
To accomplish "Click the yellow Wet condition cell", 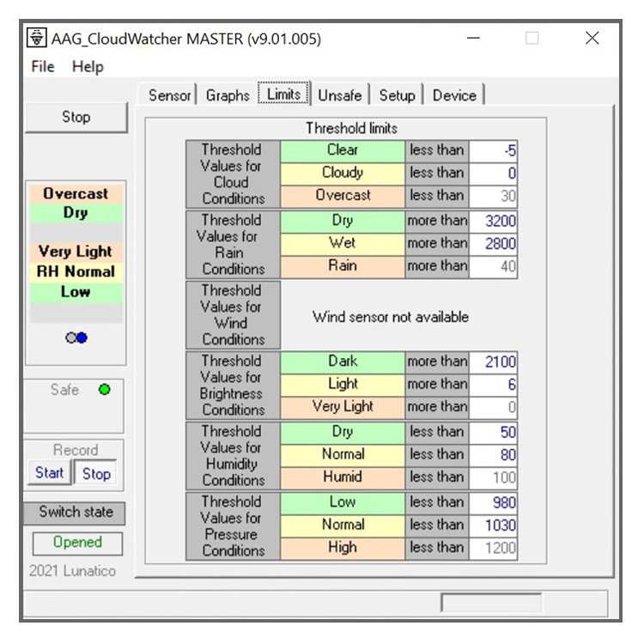I will click(343, 244).
